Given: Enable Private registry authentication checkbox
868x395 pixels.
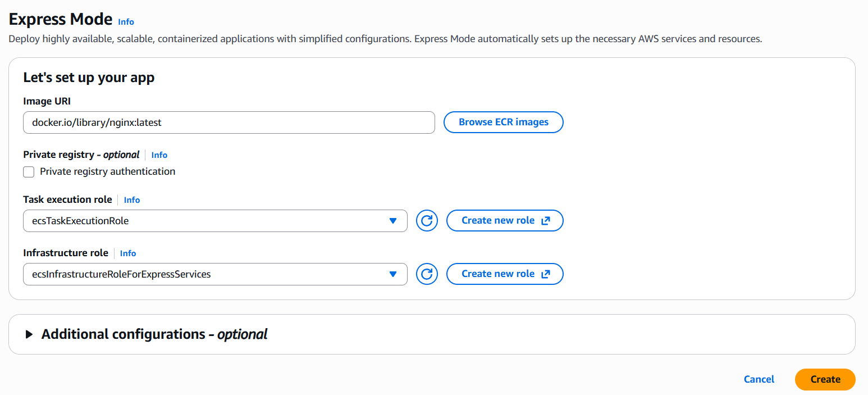Looking at the screenshot, I should tap(29, 172).
